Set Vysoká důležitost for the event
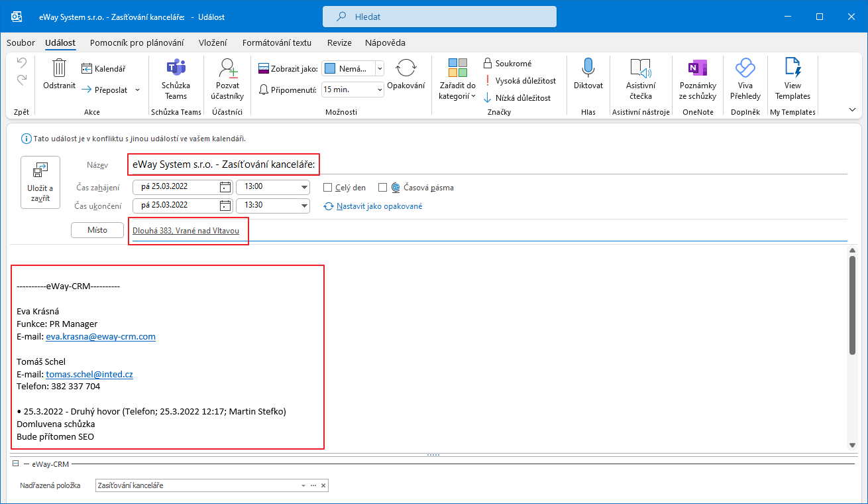The height and width of the screenshot is (504, 868). click(x=519, y=81)
